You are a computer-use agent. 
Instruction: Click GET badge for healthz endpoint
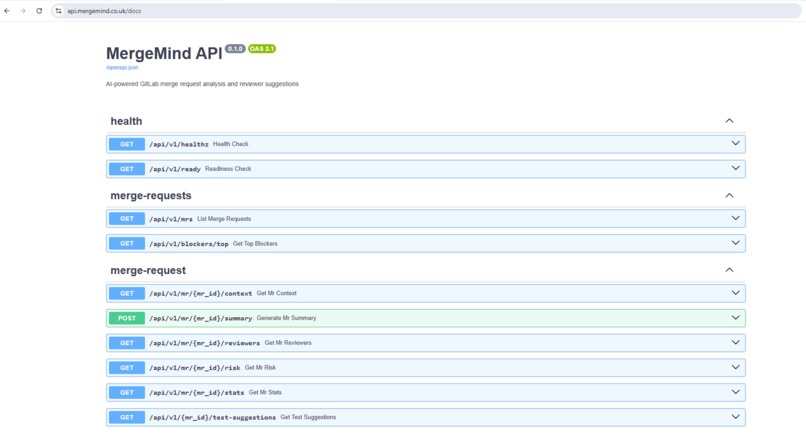[x=126, y=144]
